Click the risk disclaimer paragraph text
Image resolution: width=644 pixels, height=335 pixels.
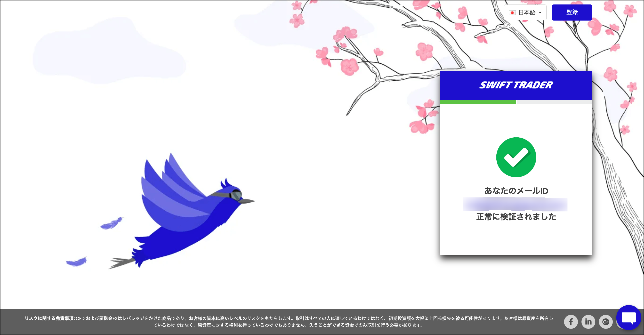pos(288,325)
